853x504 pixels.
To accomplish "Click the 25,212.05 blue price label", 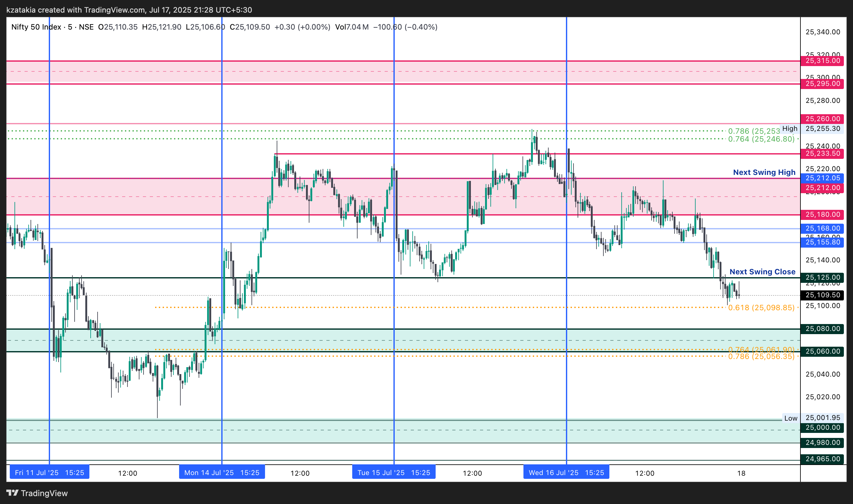I will pos(822,178).
